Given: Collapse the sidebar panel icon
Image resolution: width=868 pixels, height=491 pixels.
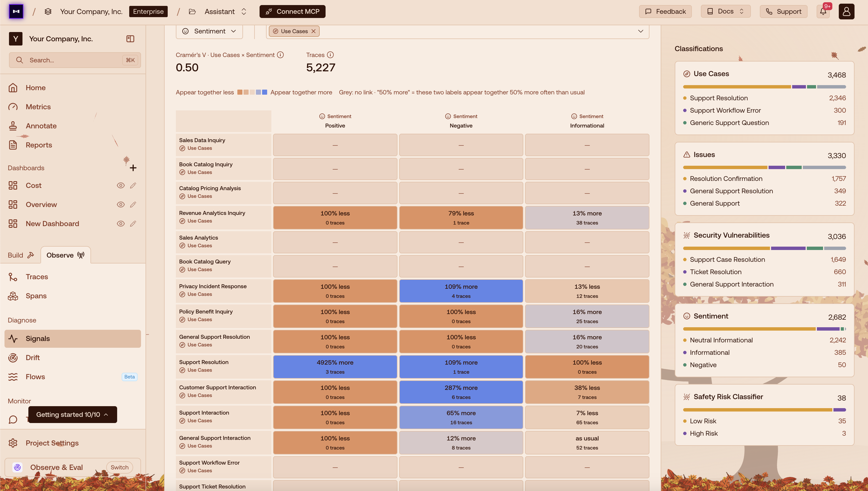Looking at the screenshot, I should pos(130,39).
